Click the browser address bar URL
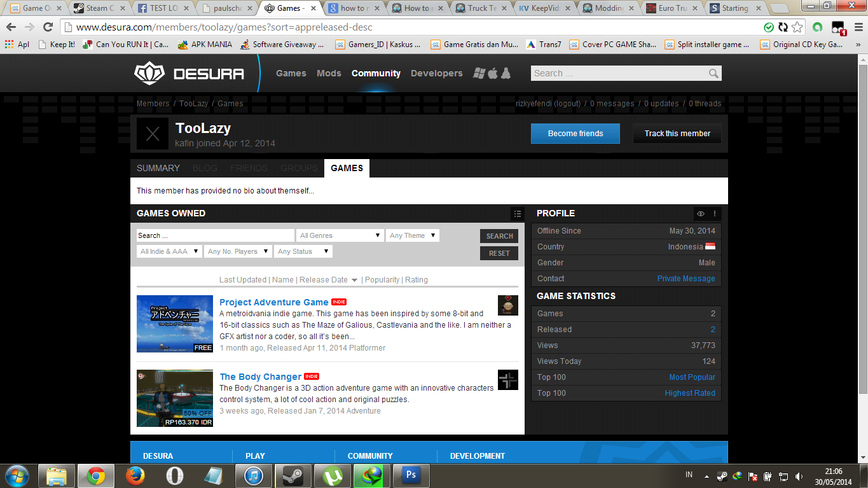 click(x=224, y=27)
